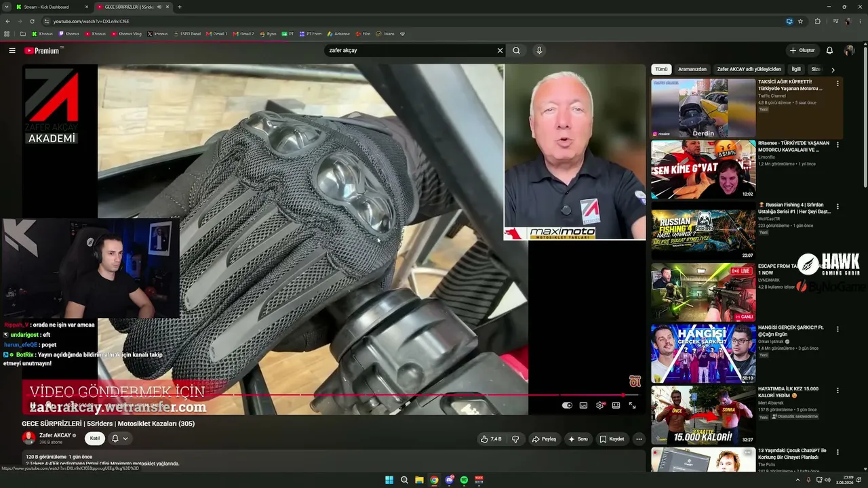The width and height of the screenshot is (868, 488).
Task: Share video with Paylaş button
Action: coord(544,439)
